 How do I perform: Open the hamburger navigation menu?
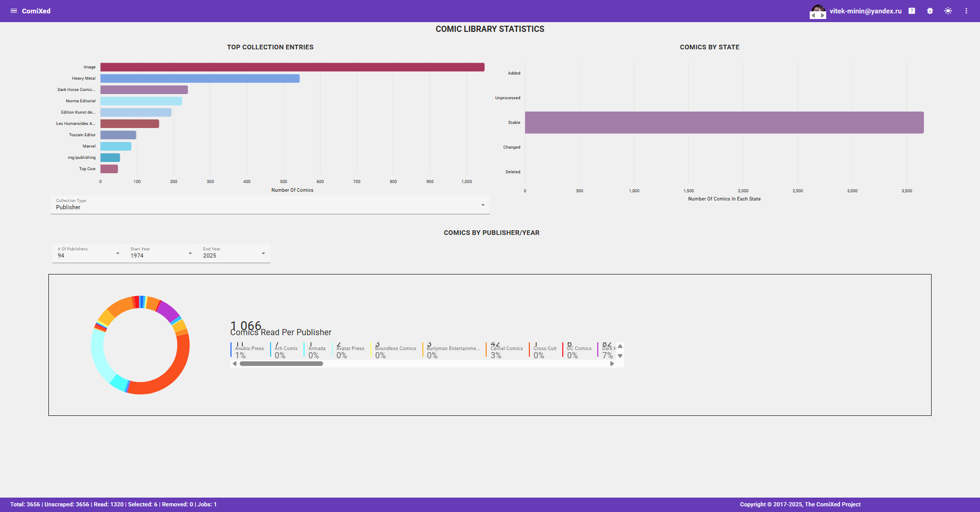(13, 11)
